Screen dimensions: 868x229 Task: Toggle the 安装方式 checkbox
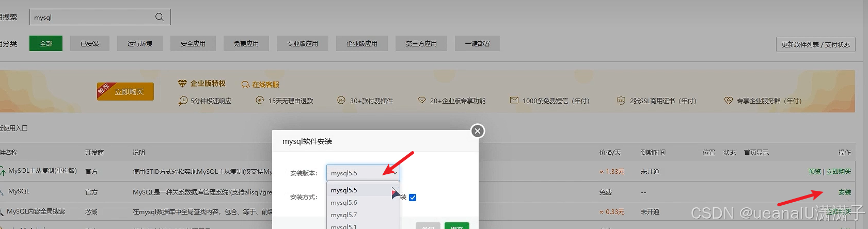(x=413, y=198)
